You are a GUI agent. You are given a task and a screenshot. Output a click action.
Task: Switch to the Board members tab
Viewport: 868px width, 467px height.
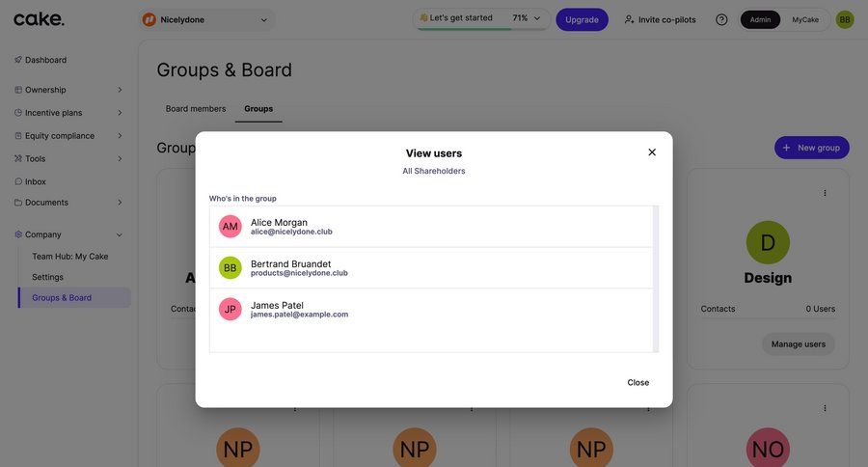click(196, 109)
